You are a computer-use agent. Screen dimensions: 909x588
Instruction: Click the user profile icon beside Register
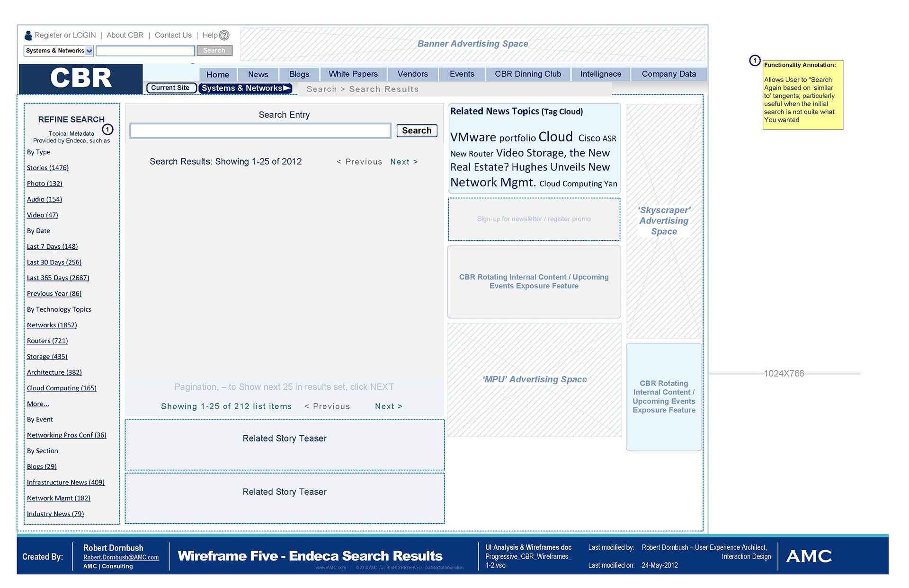28,35
